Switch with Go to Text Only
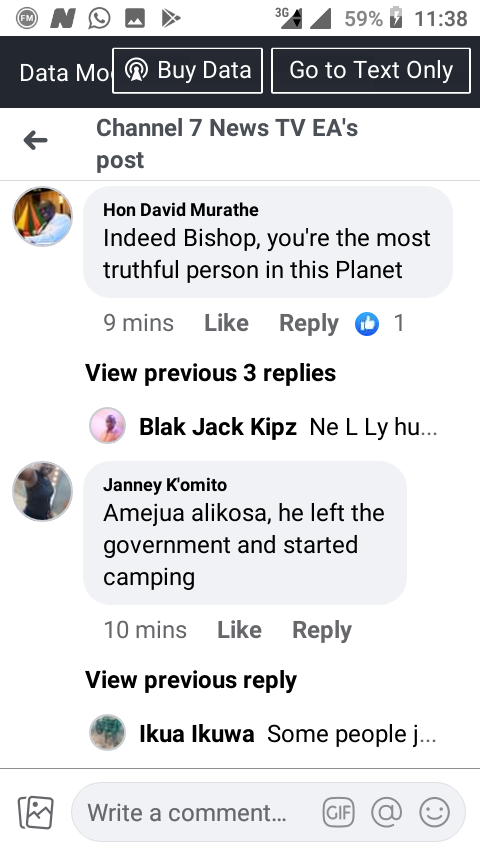The width and height of the screenshot is (480, 854). [x=371, y=71]
